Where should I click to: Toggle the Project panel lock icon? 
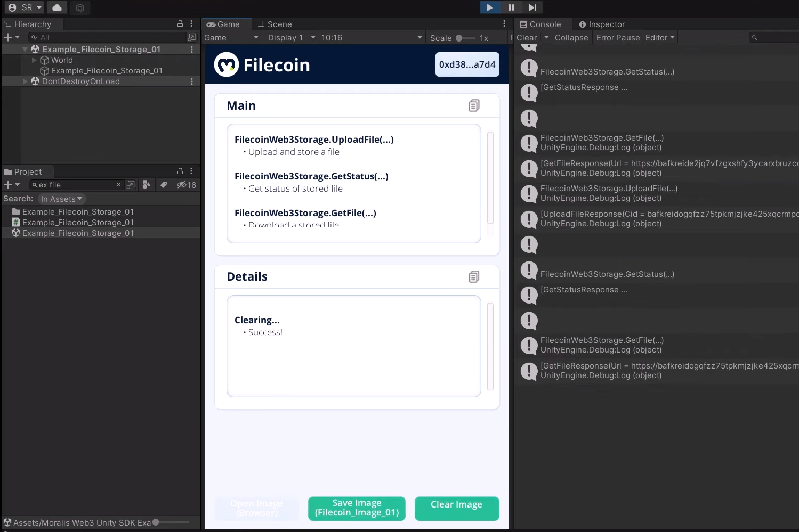point(180,171)
